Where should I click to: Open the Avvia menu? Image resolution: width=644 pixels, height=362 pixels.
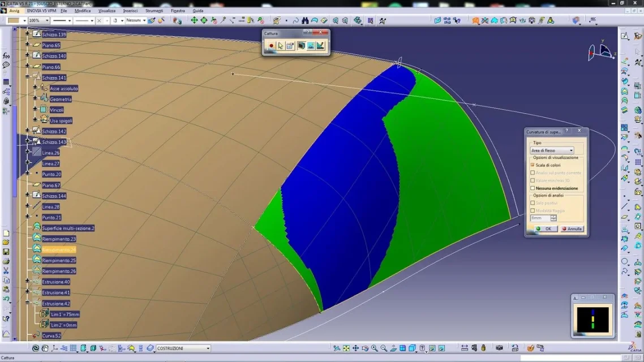(14, 11)
